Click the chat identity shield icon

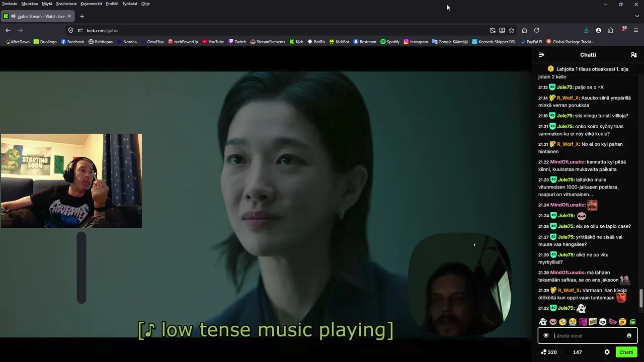click(546, 335)
